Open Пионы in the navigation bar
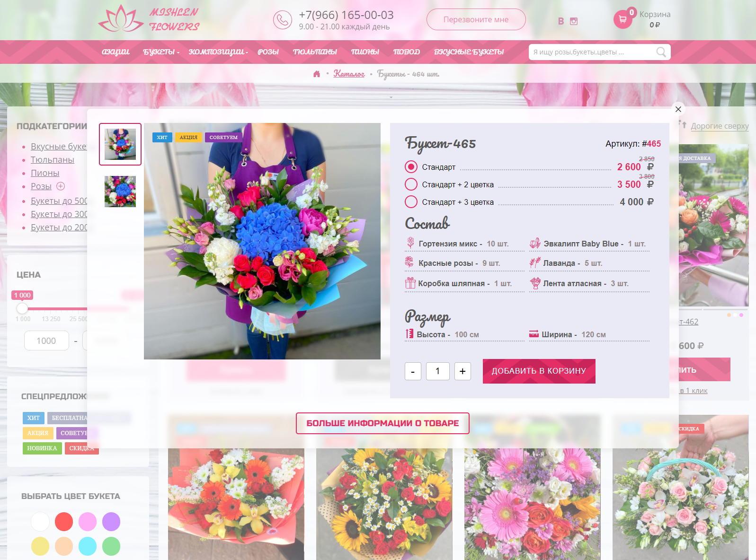Image resolution: width=756 pixels, height=560 pixels. [365, 52]
